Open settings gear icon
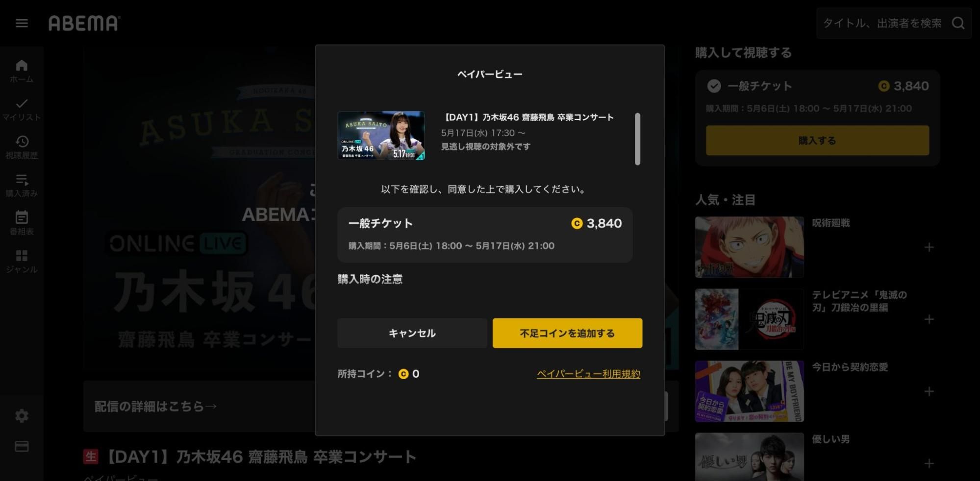The width and height of the screenshot is (980, 481). (22, 416)
